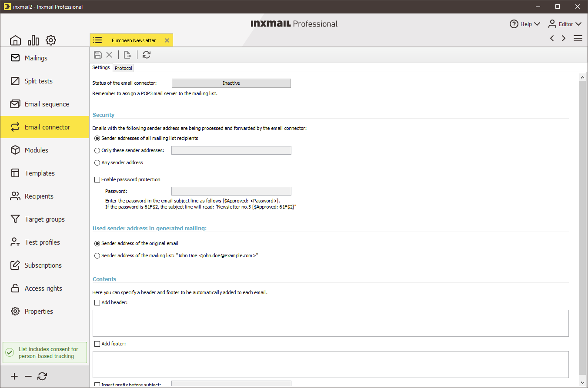Click inside the footer text area
Image resolution: width=588 pixels, height=388 pixels.
[x=331, y=365]
